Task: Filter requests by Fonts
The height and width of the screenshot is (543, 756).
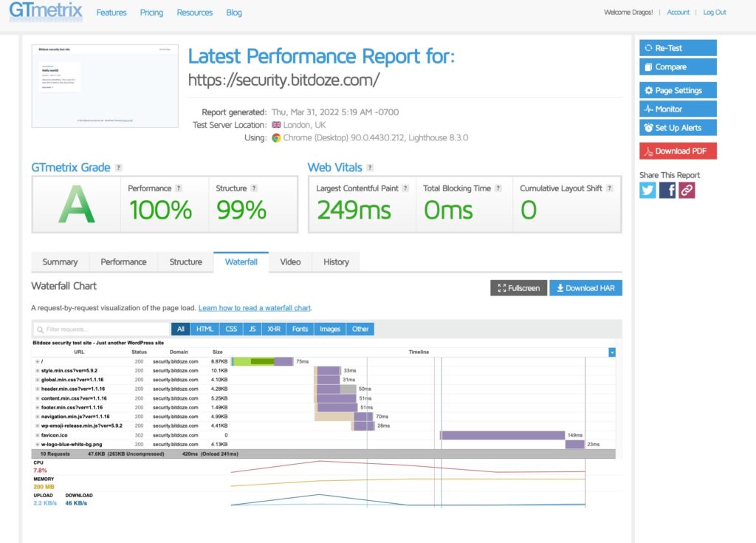Action: pos(300,329)
